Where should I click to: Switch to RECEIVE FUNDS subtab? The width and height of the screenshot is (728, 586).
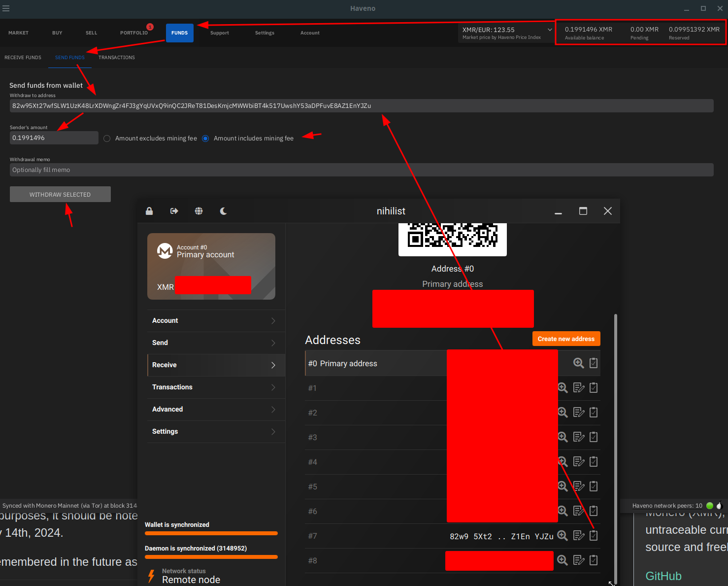click(x=23, y=58)
